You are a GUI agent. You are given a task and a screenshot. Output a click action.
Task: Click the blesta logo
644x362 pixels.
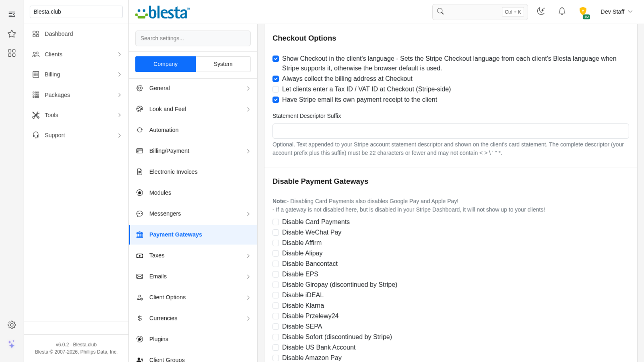(x=163, y=12)
